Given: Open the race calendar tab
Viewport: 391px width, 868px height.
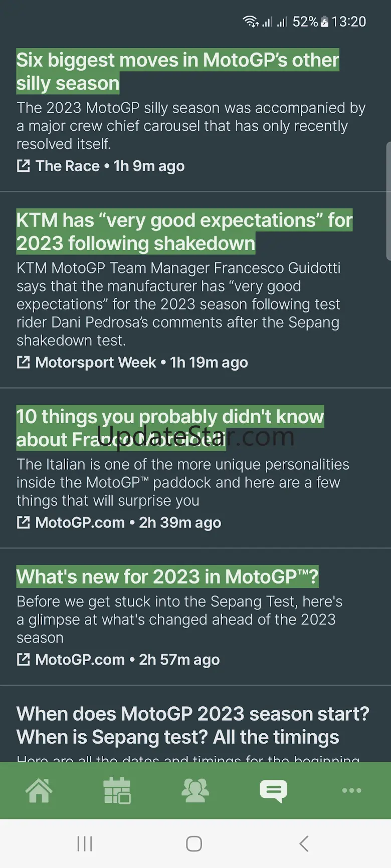Looking at the screenshot, I should (x=117, y=790).
